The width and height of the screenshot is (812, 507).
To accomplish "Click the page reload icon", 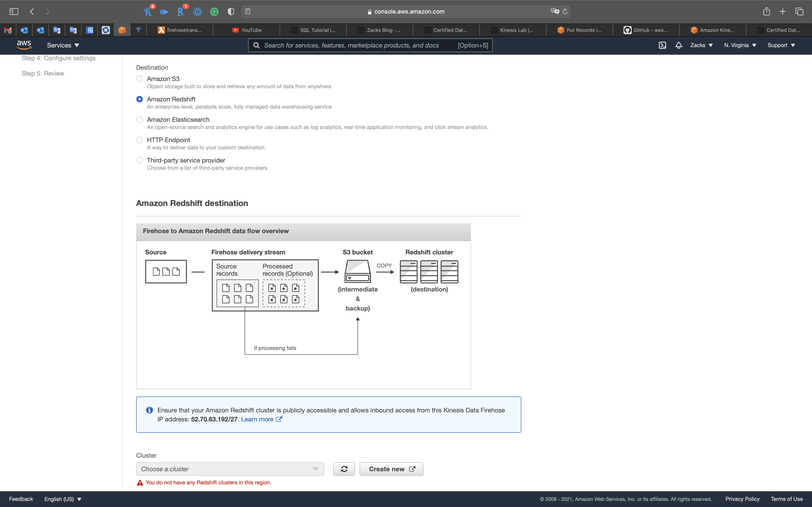I will pyautogui.click(x=565, y=11).
